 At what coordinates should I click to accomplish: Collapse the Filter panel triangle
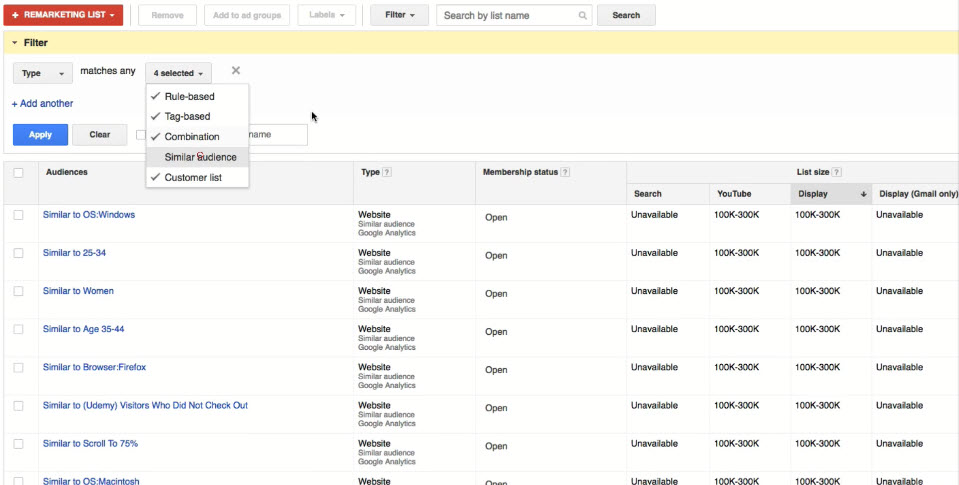point(15,43)
